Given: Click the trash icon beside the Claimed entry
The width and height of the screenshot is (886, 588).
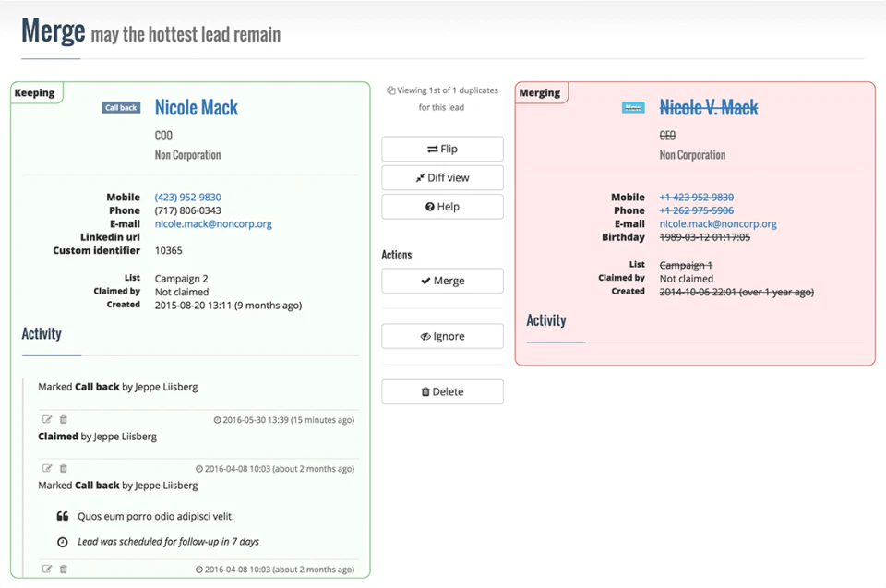Looking at the screenshot, I should (62, 419).
